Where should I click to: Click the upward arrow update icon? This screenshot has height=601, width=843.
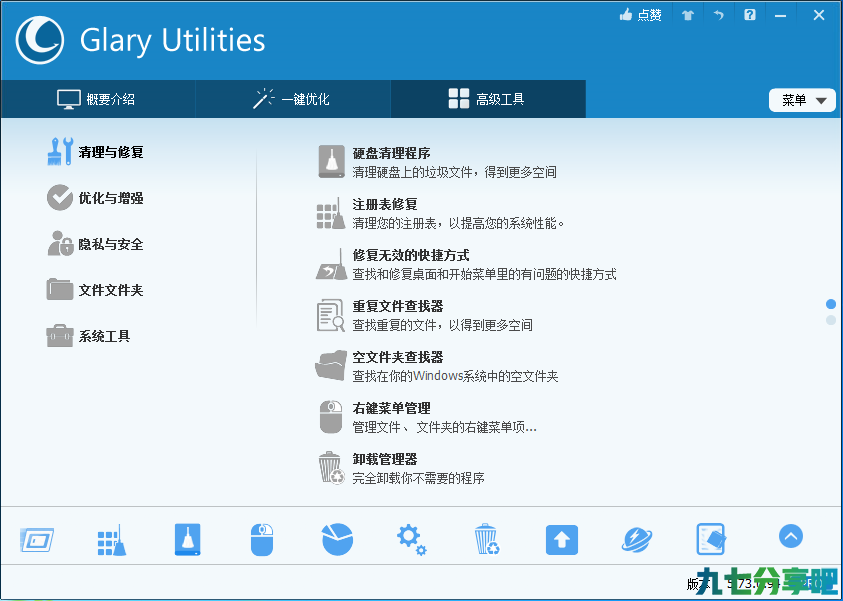562,540
